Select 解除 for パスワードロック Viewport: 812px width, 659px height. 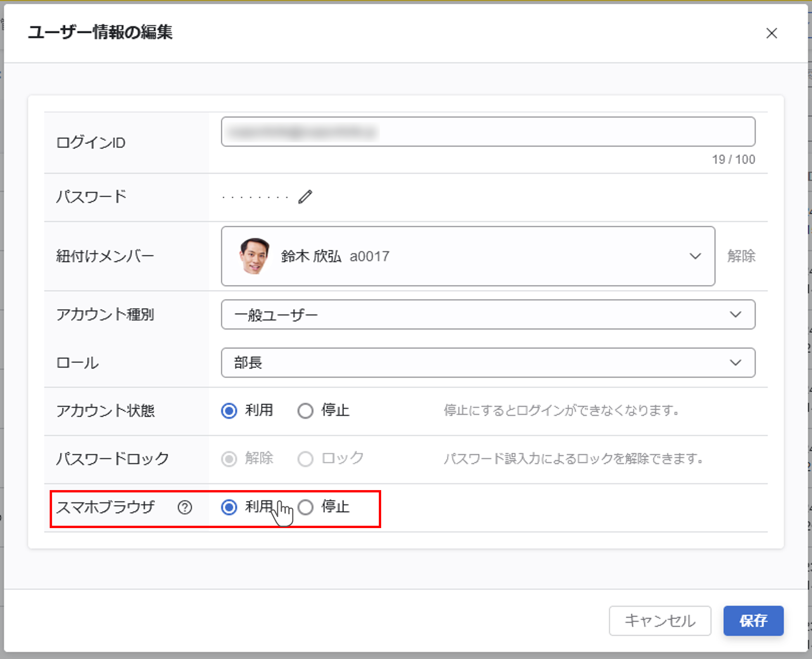point(229,459)
